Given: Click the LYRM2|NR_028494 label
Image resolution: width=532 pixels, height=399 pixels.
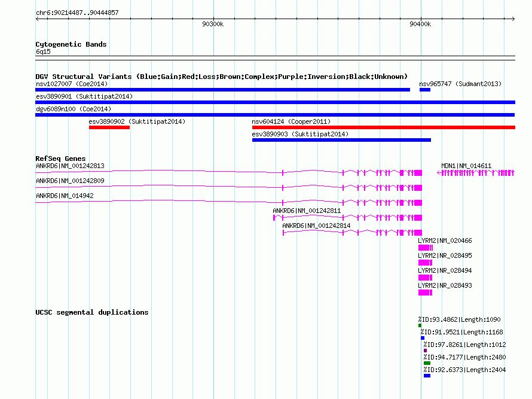Looking at the screenshot, I should pyautogui.click(x=445, y=270).
